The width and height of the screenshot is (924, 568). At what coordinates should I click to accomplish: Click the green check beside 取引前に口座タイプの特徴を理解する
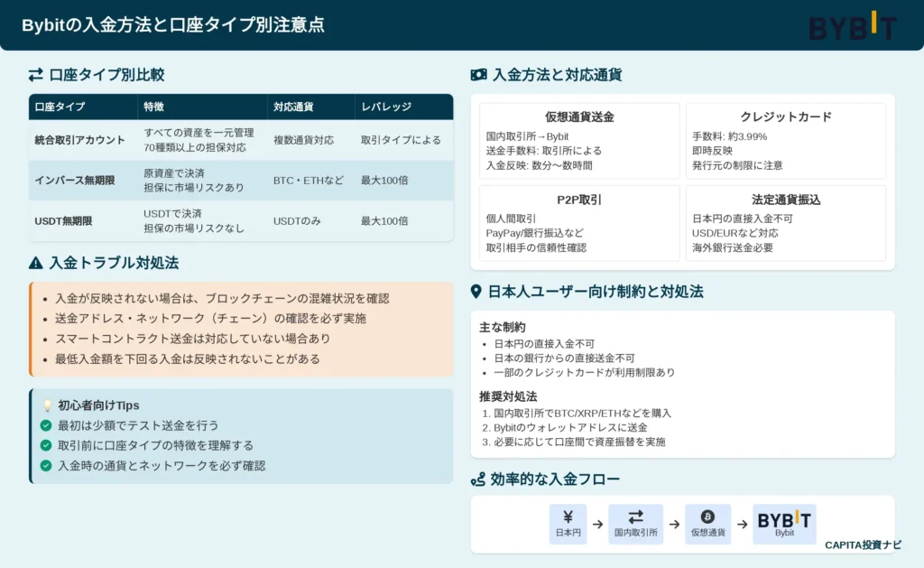click(46, 445)
